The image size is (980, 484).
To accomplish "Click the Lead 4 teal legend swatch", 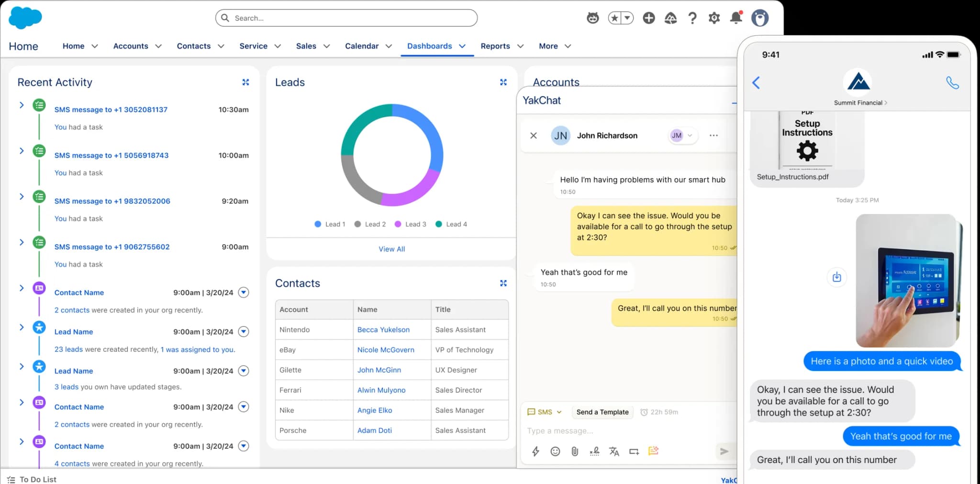I will click(439, 224).
